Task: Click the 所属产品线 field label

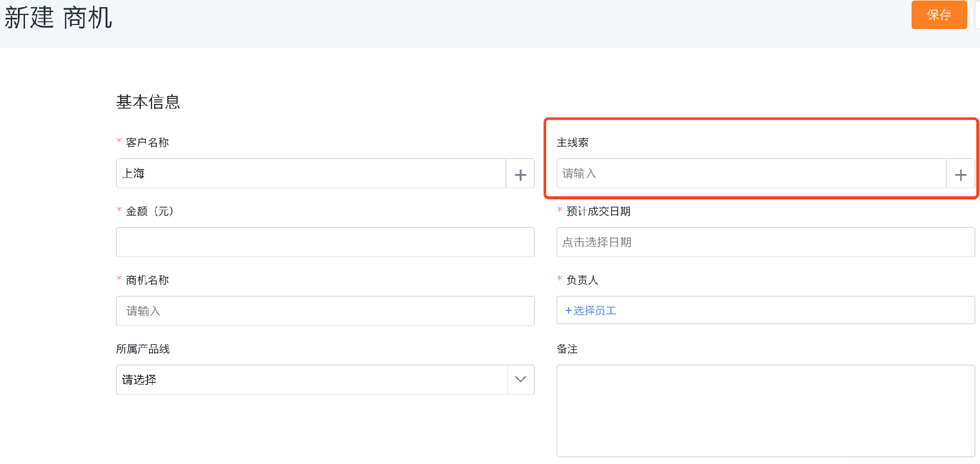Action: (x=143, y=349)
